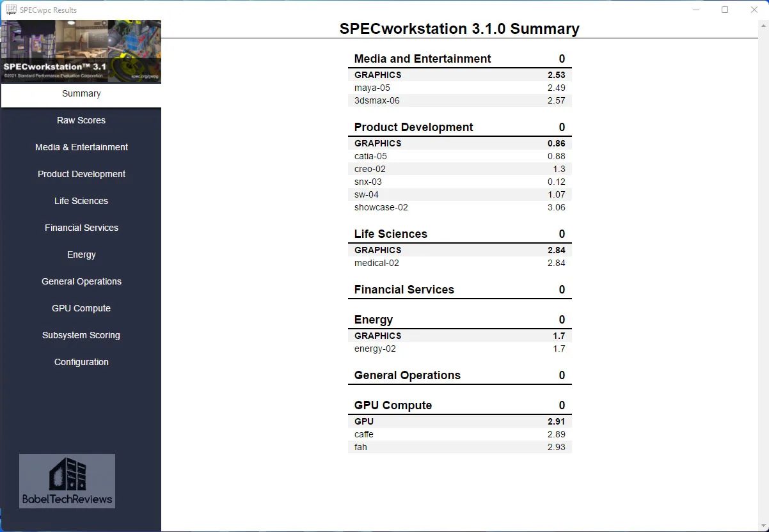Click the 2.91 GPU subscore value
769x532 pixels.
pyautogui.click(x=556, y=421)
